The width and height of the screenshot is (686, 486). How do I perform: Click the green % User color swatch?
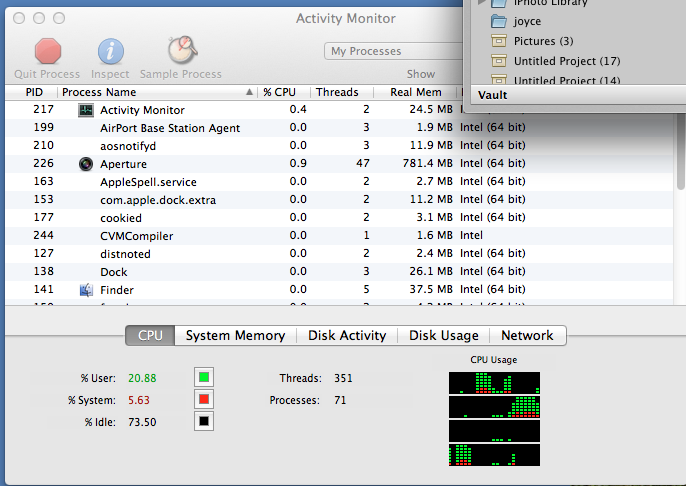204,377
